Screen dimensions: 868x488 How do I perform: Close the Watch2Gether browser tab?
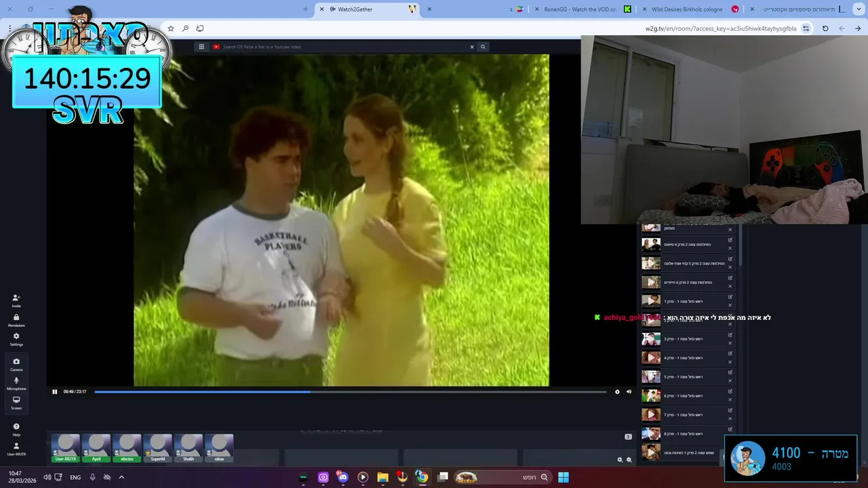[x=321, y=9]
